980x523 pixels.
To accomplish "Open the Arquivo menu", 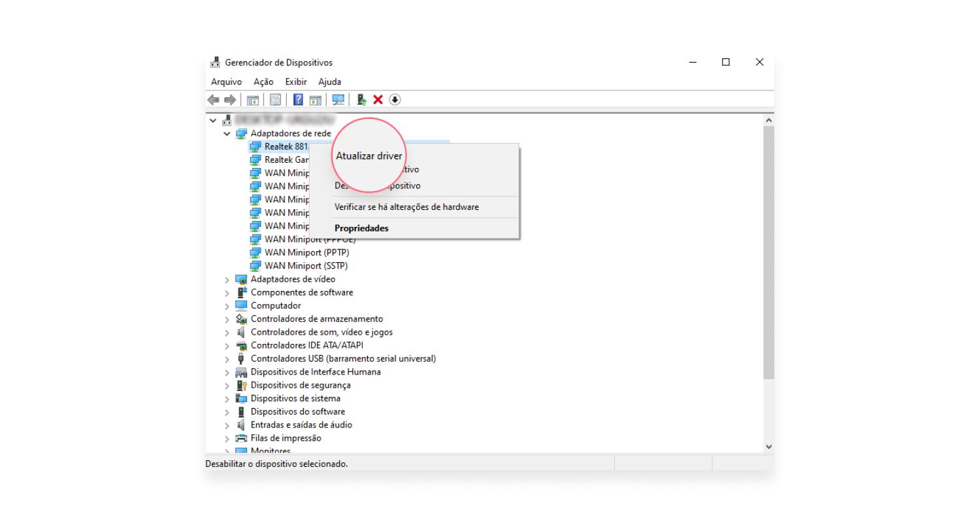I will [226, 82].
